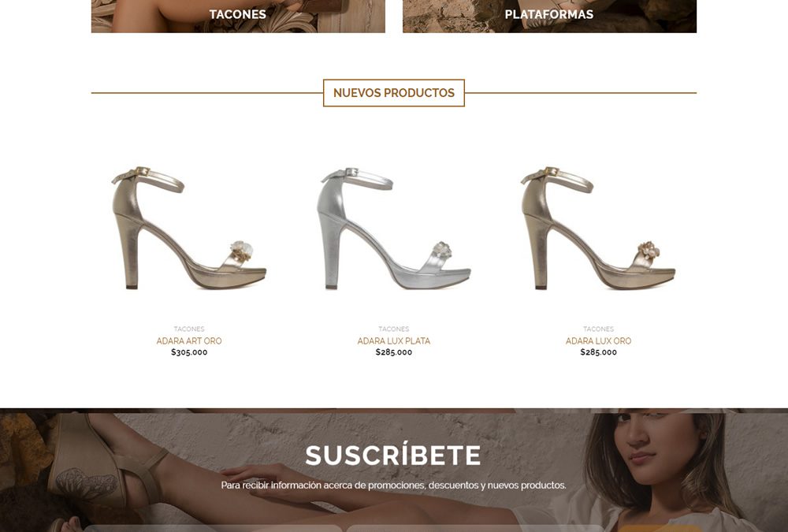Open the ADARA LUX ORO product link
The height and width of the screenshot is (532, 788).
[x=598, y=341]
